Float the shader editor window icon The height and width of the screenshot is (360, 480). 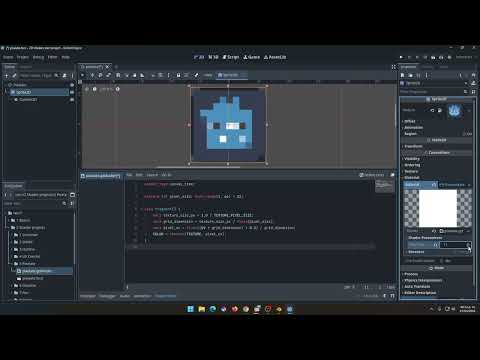[392, 175]
